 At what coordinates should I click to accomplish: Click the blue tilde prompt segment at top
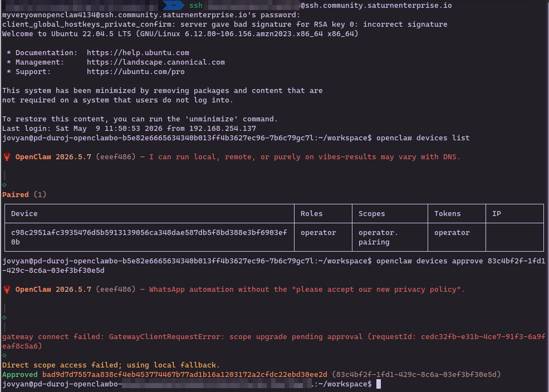pos(173,5)
